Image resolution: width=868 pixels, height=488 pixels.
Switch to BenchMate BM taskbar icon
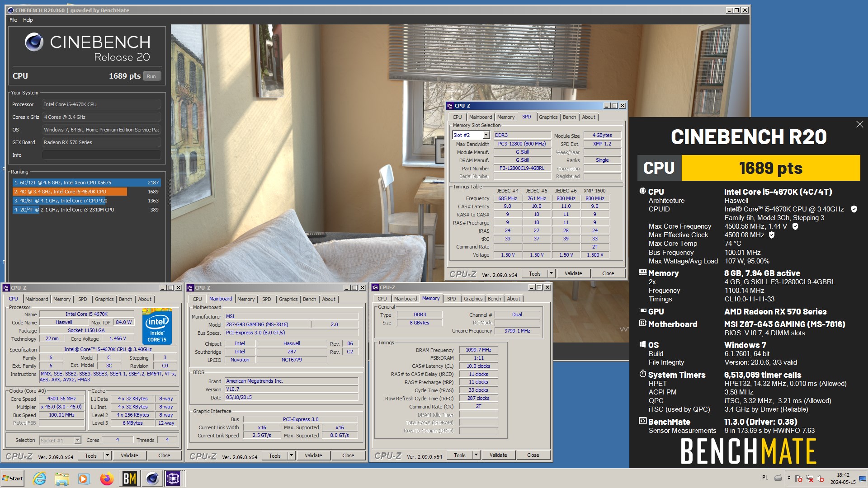click(129, 478)
